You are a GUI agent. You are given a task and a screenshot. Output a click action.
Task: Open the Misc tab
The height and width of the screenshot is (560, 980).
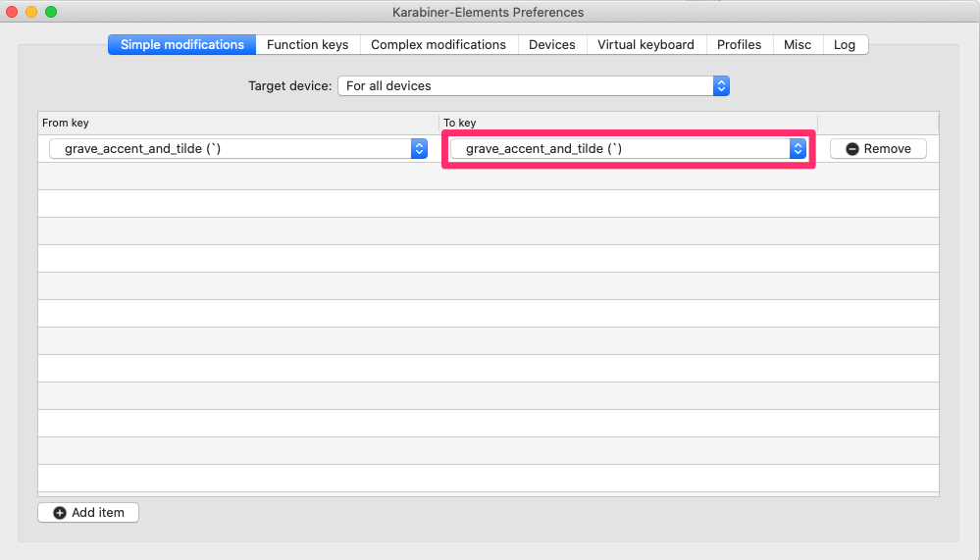click(798, 45)
